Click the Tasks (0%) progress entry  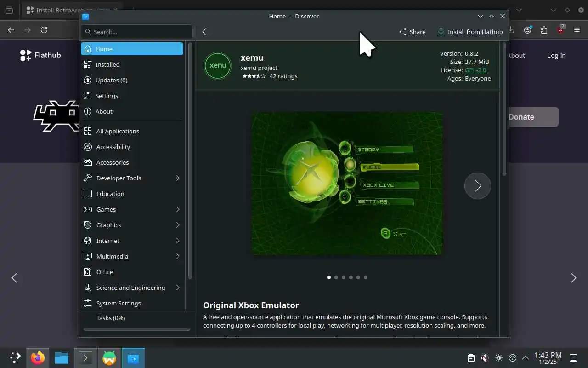click(x=137, y=318)
